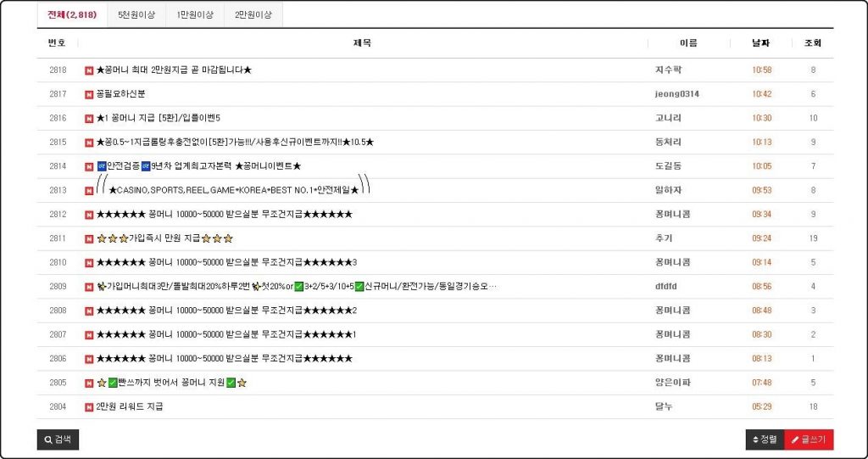The image size is (868, 459).
Task: Click author name jeong0314
Action: [x=676, y=94]
